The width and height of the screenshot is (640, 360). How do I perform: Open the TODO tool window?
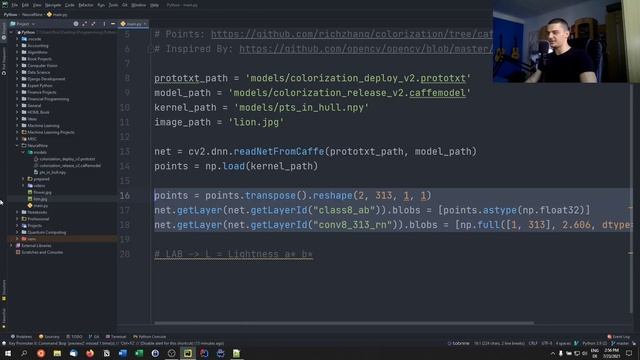pos(74,337)
